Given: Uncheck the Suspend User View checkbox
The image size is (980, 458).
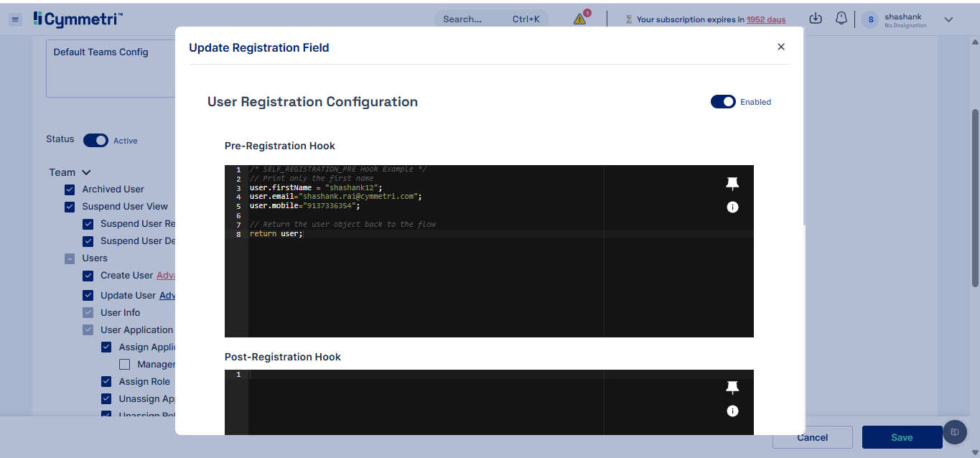Looking at the screenshot, I should tap(70, 207).
